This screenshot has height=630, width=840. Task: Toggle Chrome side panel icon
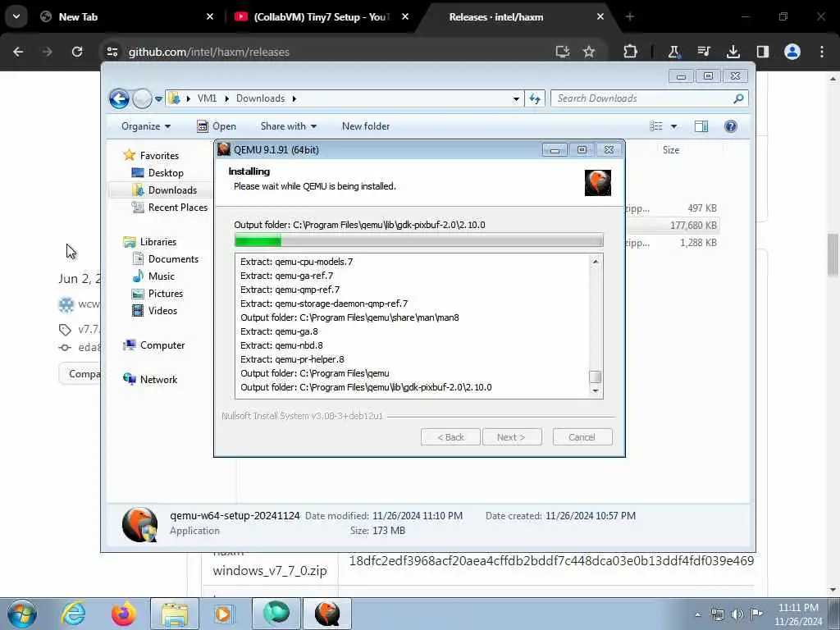point(762,52)
